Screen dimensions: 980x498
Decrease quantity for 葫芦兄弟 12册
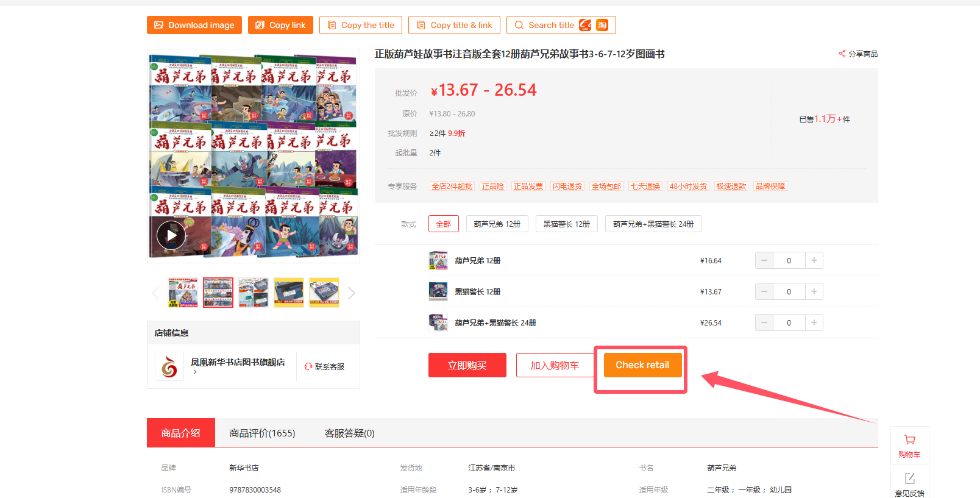click(x=764, y=260)
